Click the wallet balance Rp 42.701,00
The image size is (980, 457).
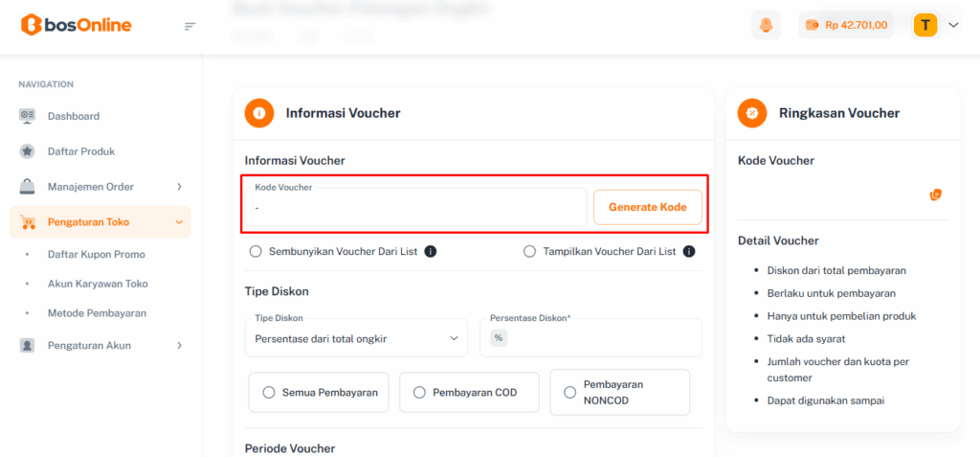click(846, 25)
